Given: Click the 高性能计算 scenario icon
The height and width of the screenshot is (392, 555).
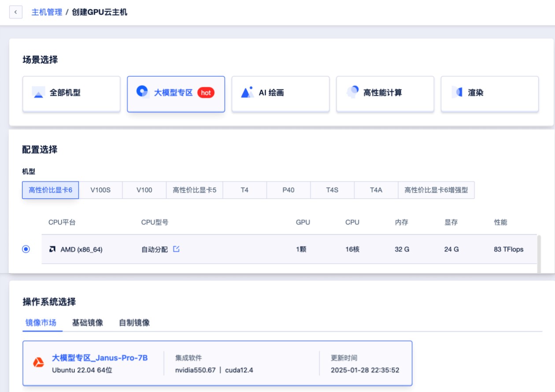Looking at the screenshot, I should [352, 92].
